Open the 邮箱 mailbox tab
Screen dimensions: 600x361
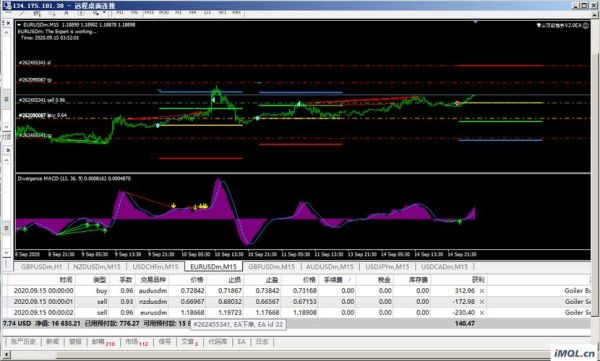click(103, 342)
